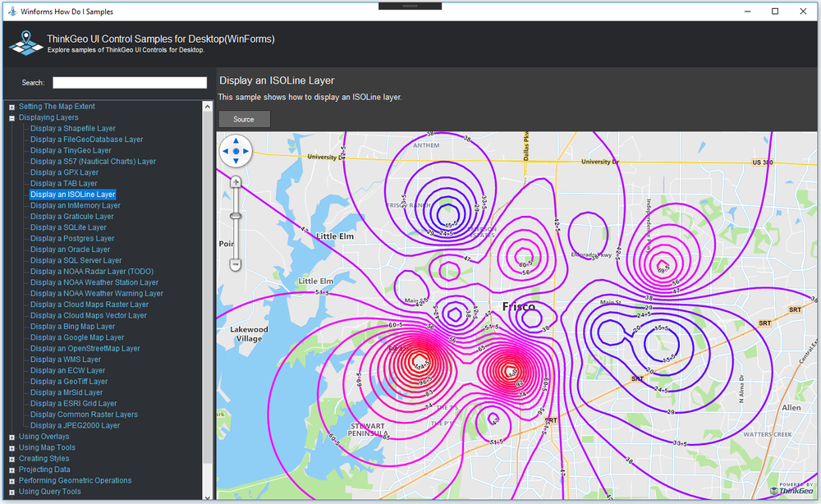Pan the map left with the left arrow
Image resolution: width=821 pixels, height=504 pixels.
(226, 151)
